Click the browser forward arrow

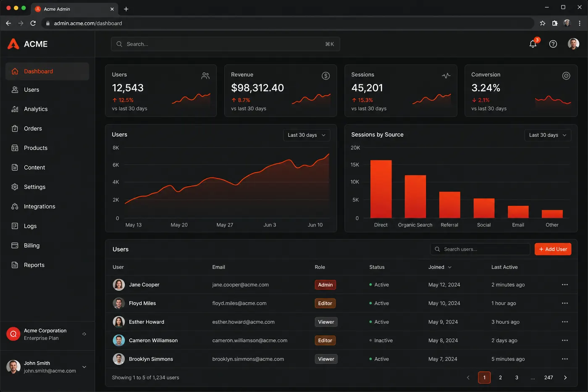point(21,23)
